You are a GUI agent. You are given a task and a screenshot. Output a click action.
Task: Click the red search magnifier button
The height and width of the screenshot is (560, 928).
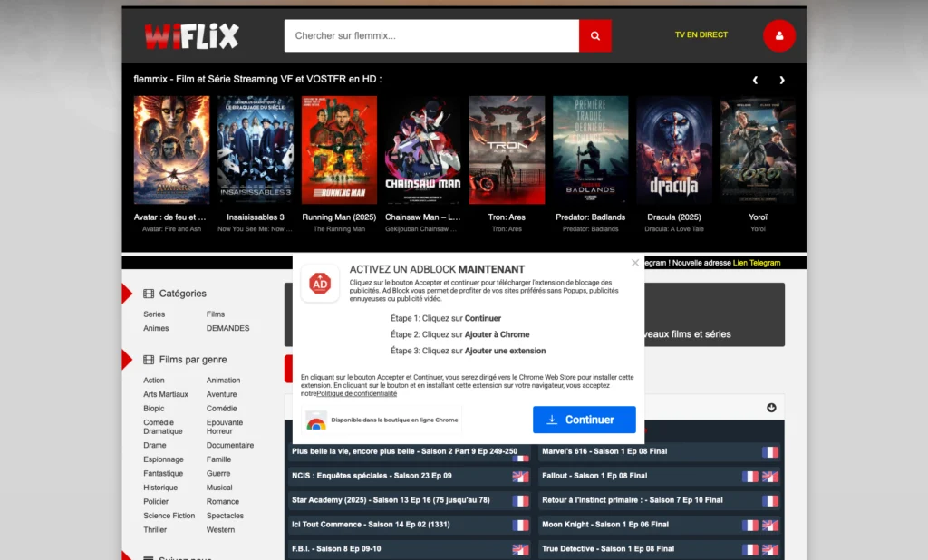(x=595, y=35)
